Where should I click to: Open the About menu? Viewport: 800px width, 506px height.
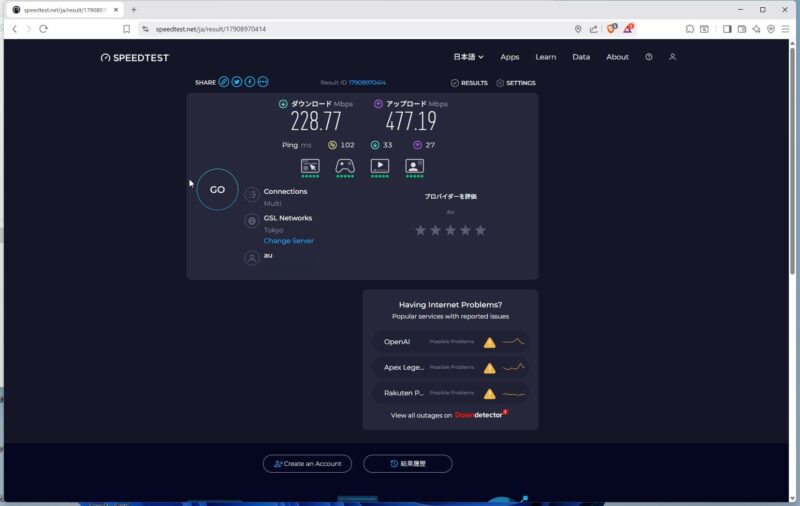click(x=617, y=57)
